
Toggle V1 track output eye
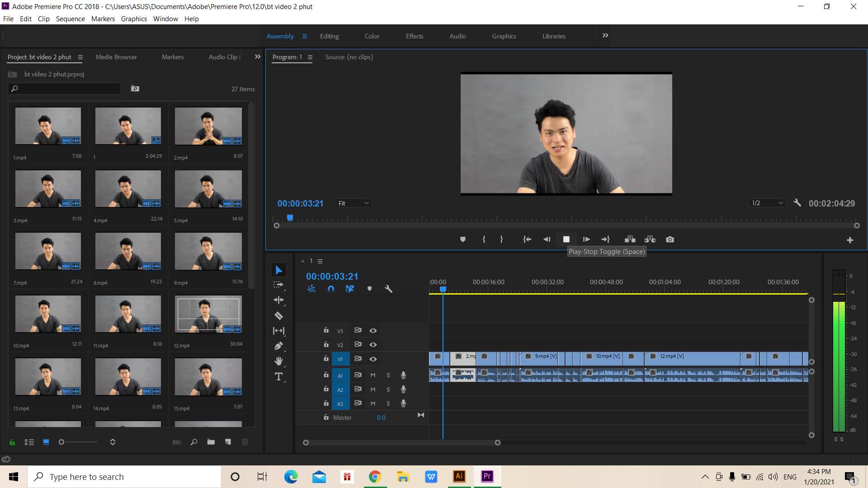click(x=373, y=359)
